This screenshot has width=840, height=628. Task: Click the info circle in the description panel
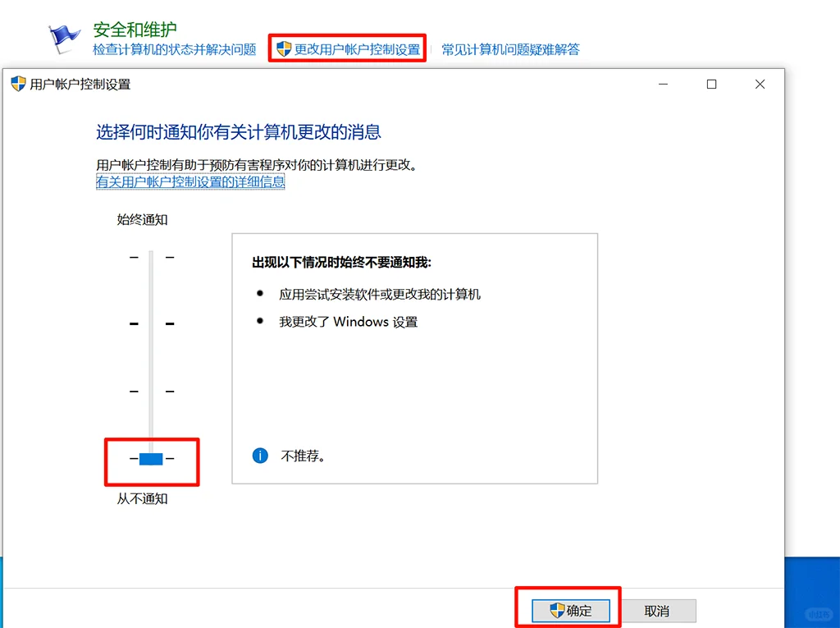(x=259, y=455)
